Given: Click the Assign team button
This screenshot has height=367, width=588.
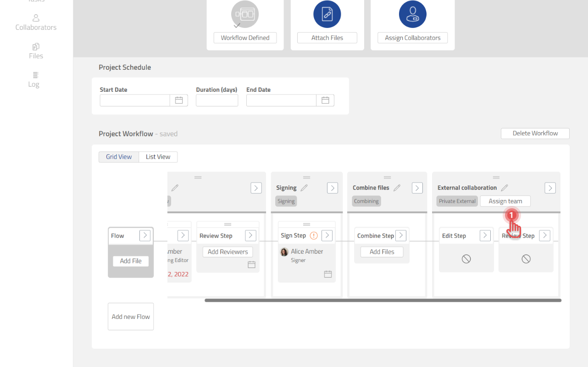Looking at the screenshot, I should pos(505,201).
